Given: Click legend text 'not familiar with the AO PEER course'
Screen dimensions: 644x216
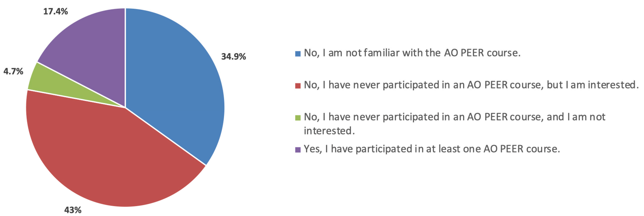Looking at the screenshot, I should pyautogui.click(x=412, y=53).
